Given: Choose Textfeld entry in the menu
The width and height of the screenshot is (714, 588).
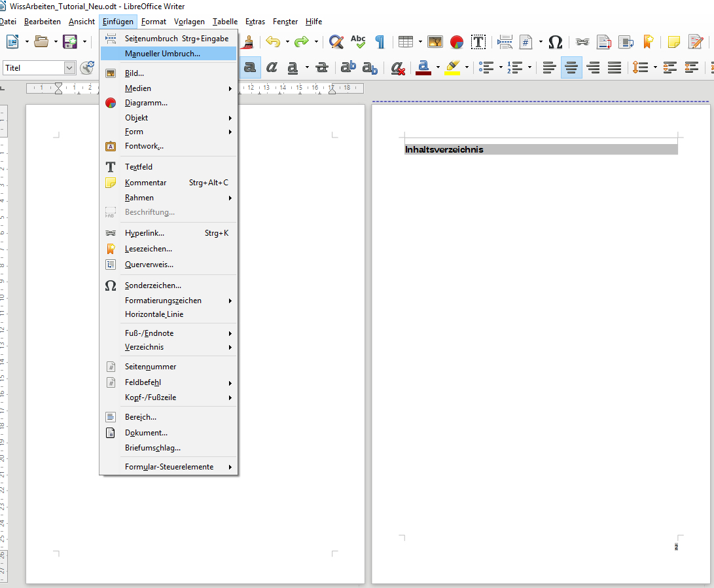Looking at the screenshot, I should pyautogui.click(x=168, y=167).
